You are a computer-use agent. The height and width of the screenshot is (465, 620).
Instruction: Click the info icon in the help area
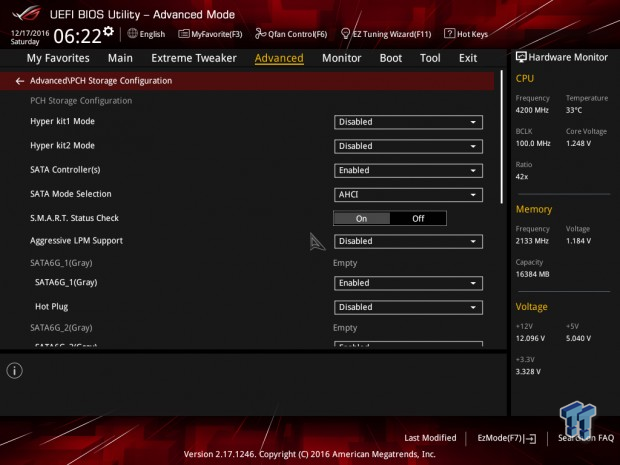pos(15,370)
